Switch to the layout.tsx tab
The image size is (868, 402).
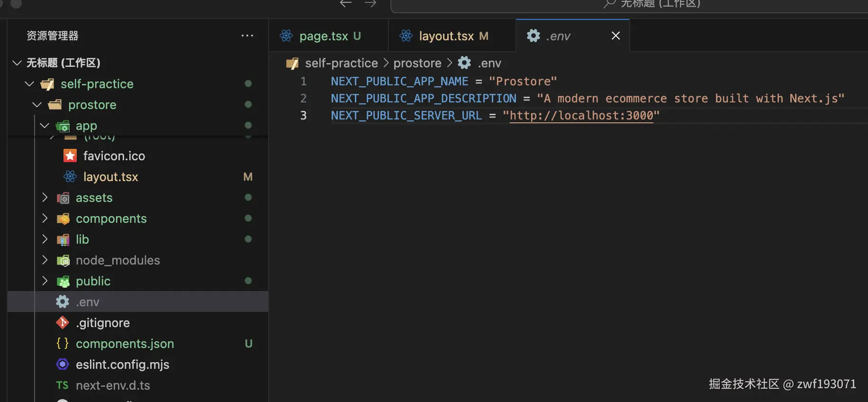click(452, 36)
